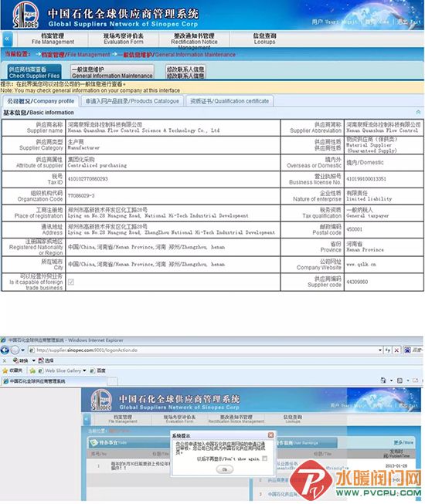Click the Sinopec logo in the upper page header
This screenshot has height=504, width=425.
tap(25, 15)
